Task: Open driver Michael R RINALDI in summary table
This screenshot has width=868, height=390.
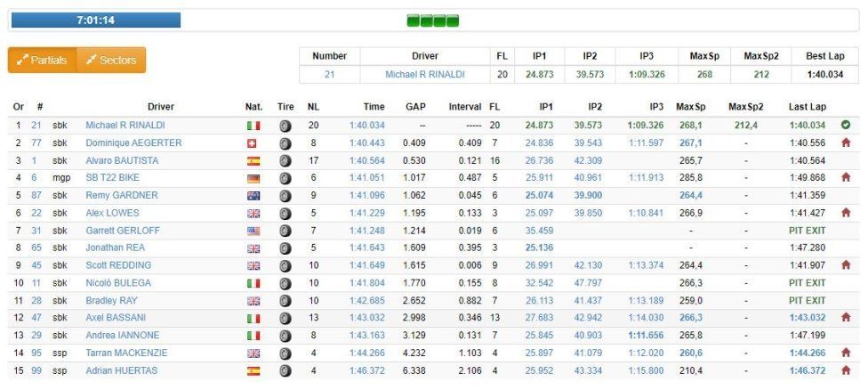Action: (425, 74)
